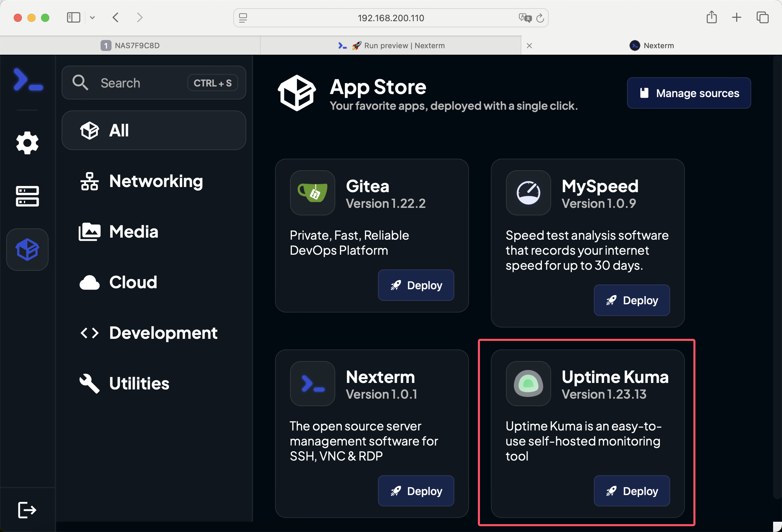
Task: Click the search magnifier icon
Action: [x=80, y=83]
